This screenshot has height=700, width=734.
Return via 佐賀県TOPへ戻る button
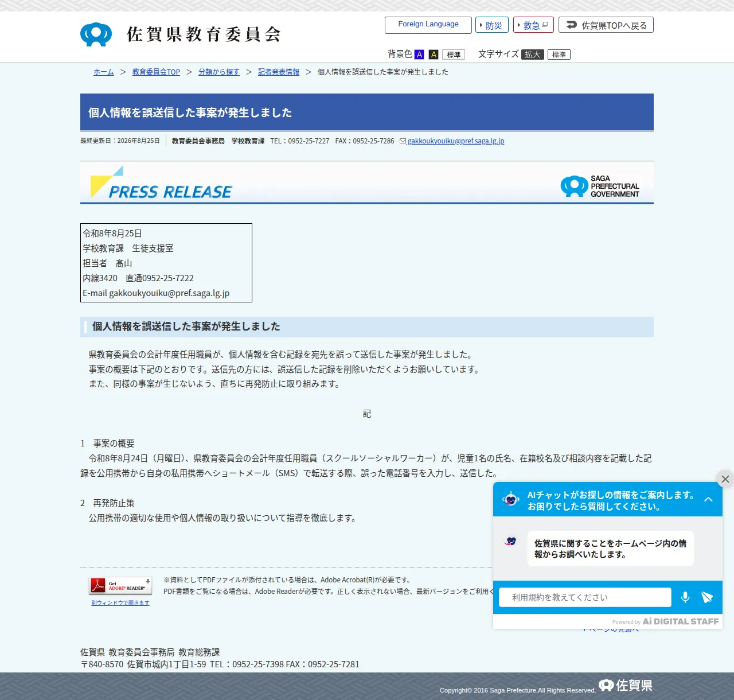606,25
